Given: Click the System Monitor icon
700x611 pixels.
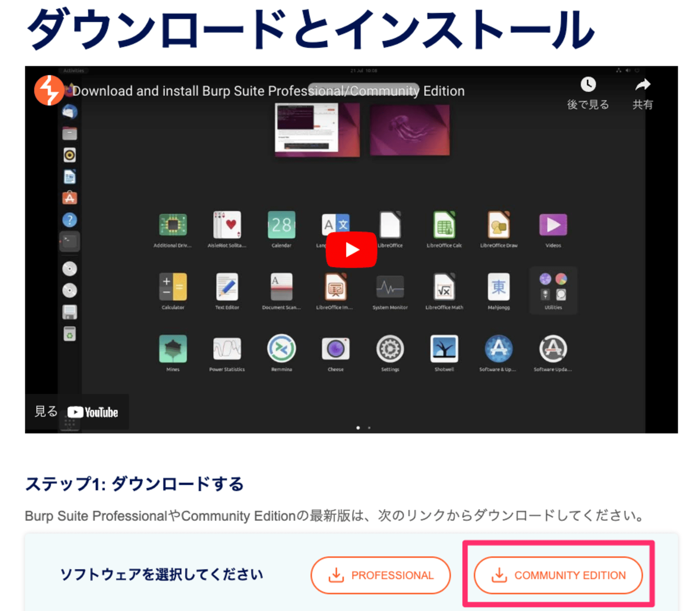Looking at the screenshot, I should (x=390, y=287).
